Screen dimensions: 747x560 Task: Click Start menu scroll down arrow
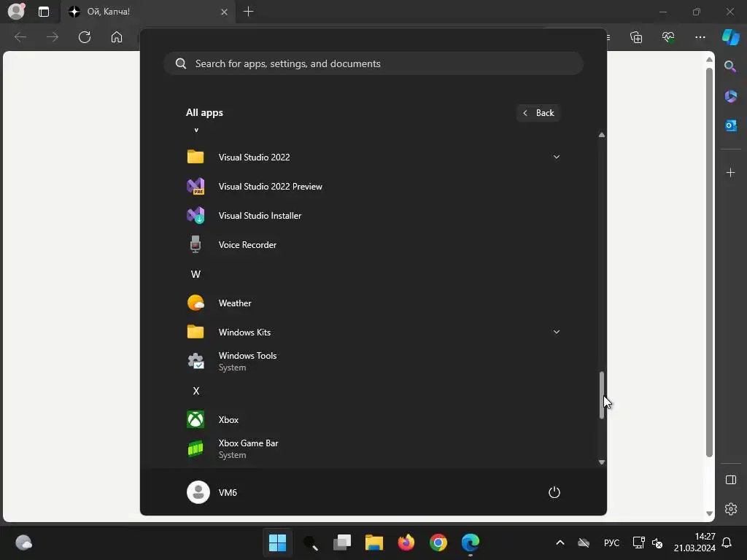click(x=602, y=462)
